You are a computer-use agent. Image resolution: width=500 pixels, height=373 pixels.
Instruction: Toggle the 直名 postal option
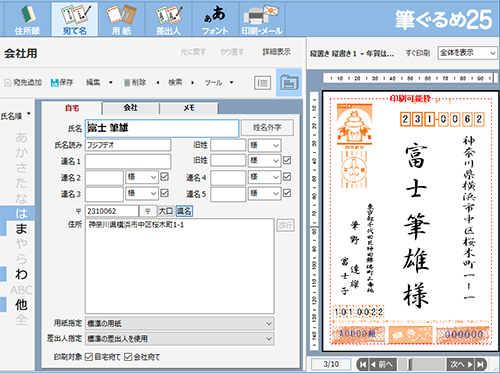coord(184,211)
